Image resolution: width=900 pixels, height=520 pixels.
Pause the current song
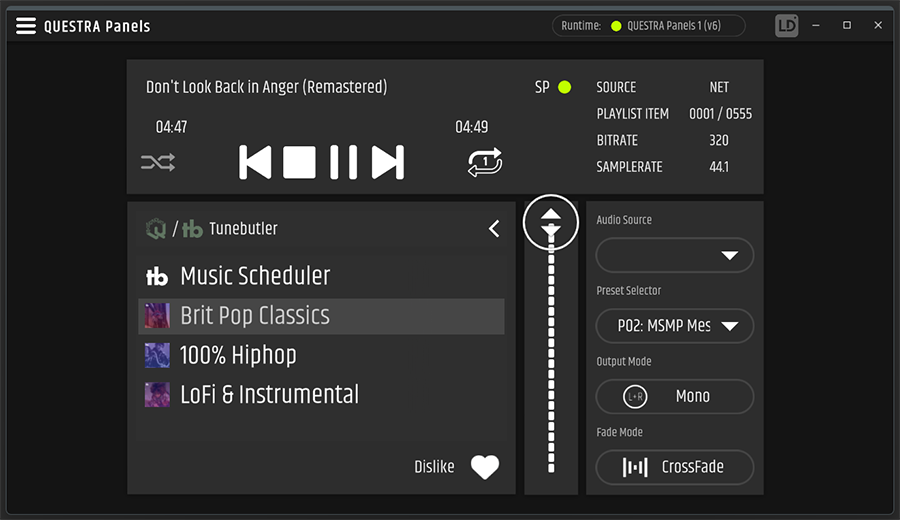343,162
